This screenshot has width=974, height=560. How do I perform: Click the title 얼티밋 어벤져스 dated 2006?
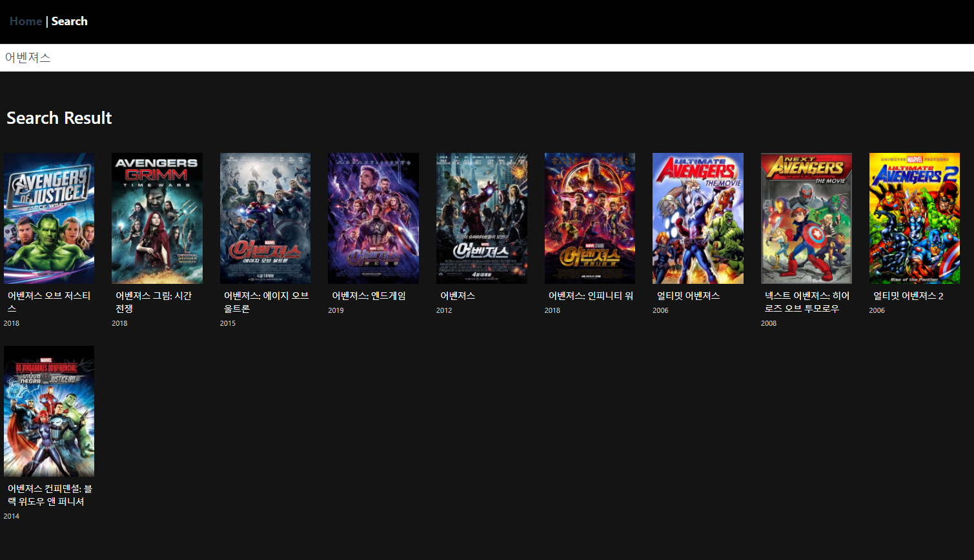[688, 295]
